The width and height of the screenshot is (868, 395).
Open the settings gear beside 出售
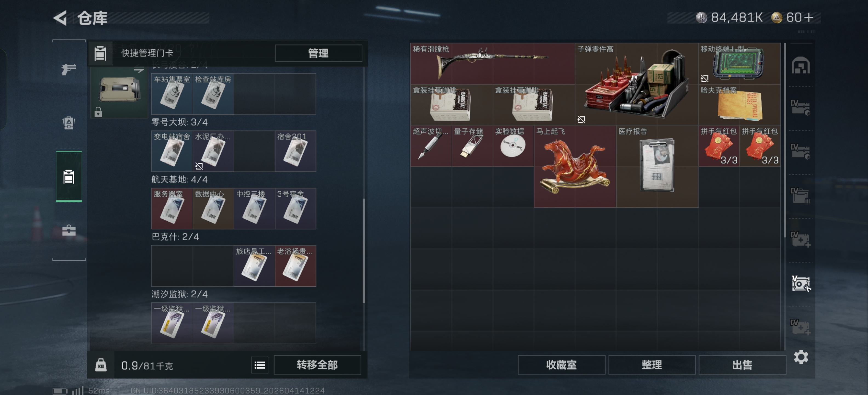801,357
